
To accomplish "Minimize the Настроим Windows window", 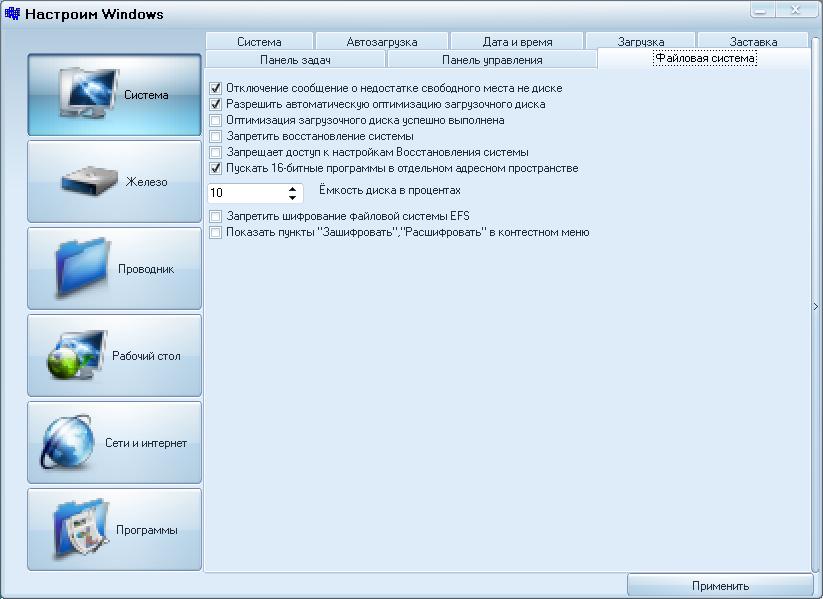I will (x=764, y=10).
